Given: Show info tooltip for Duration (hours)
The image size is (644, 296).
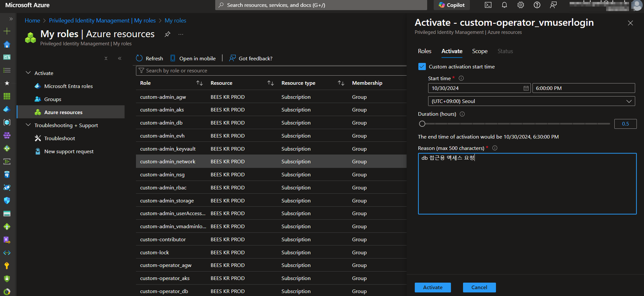Looking at the screenshot, I should [462, 114].
